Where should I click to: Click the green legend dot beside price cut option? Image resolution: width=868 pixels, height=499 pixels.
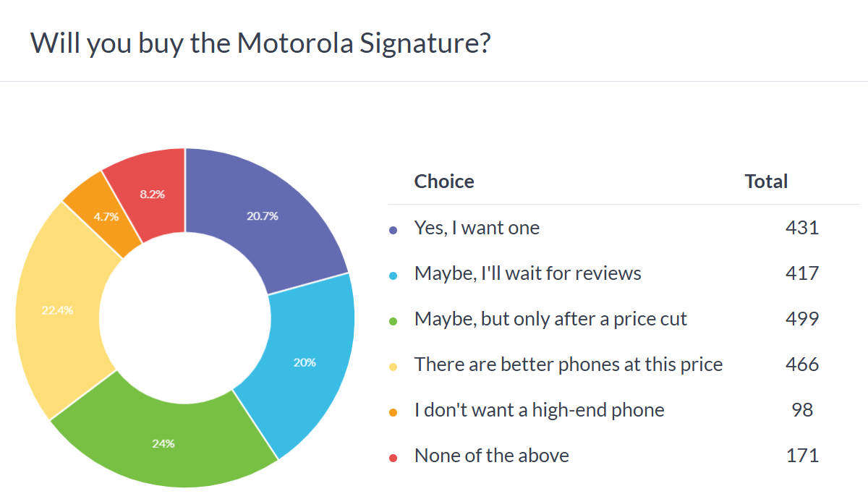[393, 321]
